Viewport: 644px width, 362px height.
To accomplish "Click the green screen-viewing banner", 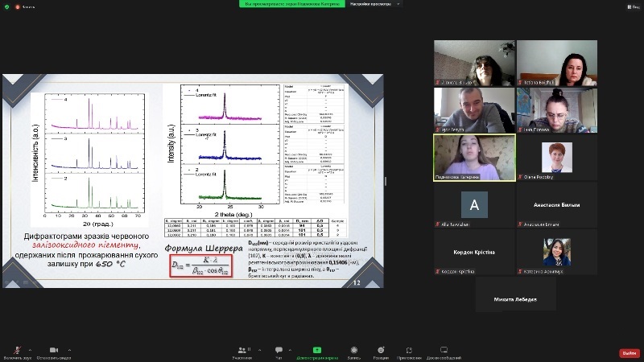I will (x=292, y=4).
